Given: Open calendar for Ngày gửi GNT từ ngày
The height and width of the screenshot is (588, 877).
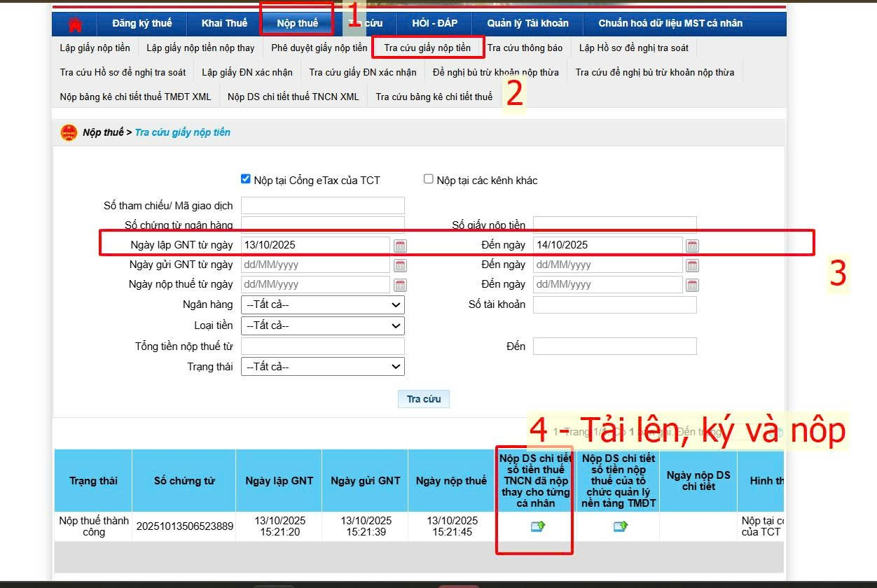Looking at the screenshot, I should click(x=400, y=265).
